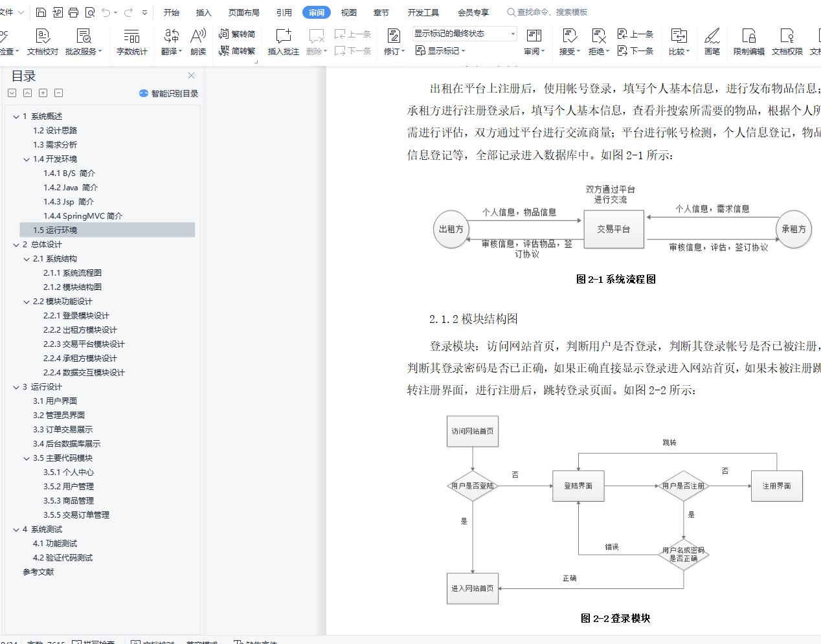The height and width of the screenshot is (644, 821).
Task: Click the 接受 accept change icon
Action: pyautogui.click(x=569, y=36)
